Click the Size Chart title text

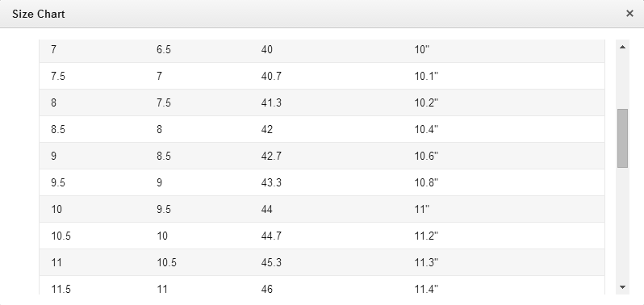tap(39, 14)
